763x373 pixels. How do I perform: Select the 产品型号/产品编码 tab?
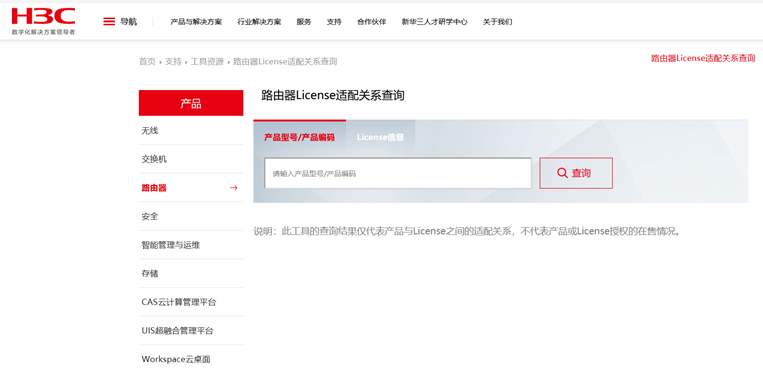tap(299, 137)
